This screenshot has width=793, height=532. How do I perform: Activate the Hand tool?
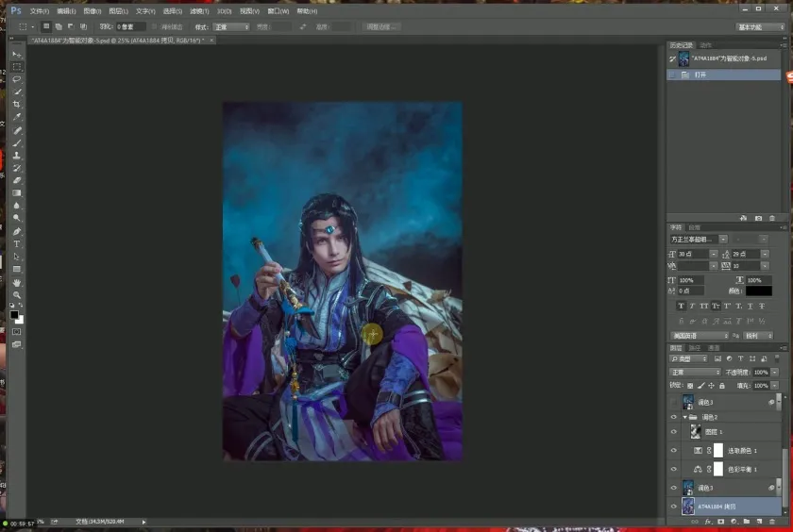point(17,282)
